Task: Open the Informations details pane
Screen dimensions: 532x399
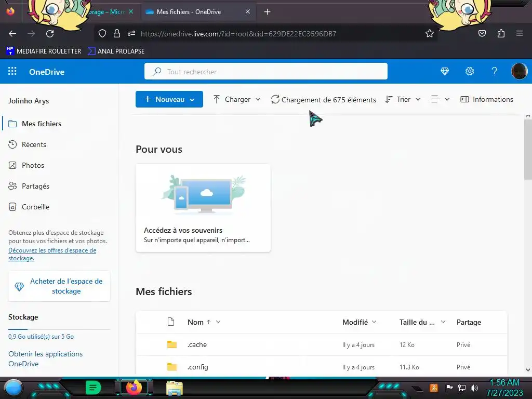Action: [x=486, y=99]
